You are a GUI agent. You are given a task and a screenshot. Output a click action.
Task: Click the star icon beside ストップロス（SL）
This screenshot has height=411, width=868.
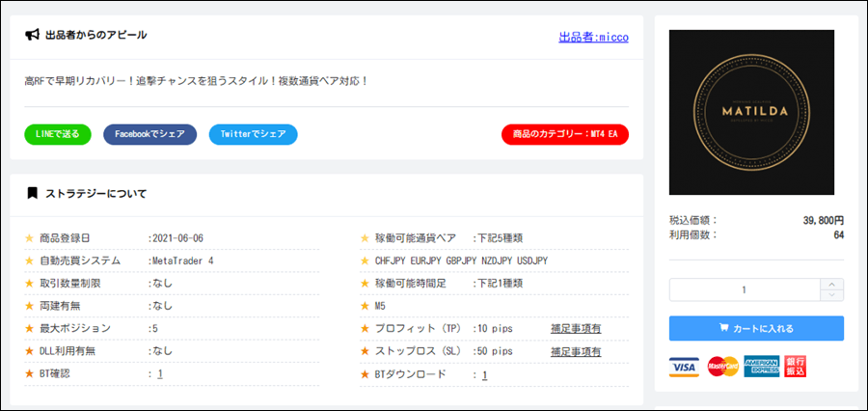pyautogui.click(x=365, y=351)
